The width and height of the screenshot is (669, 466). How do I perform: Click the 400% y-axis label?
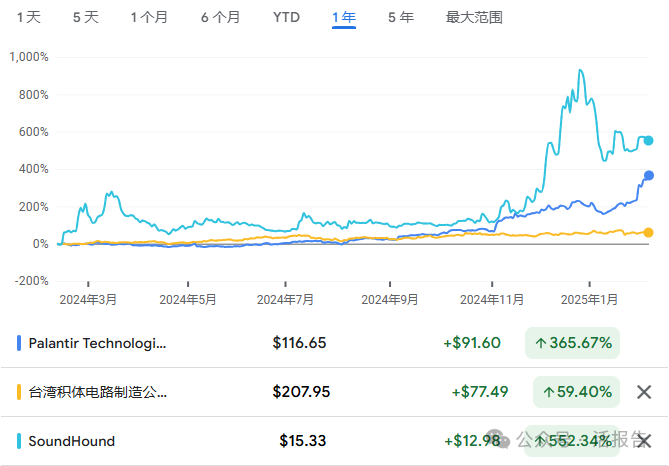(34, 169)
